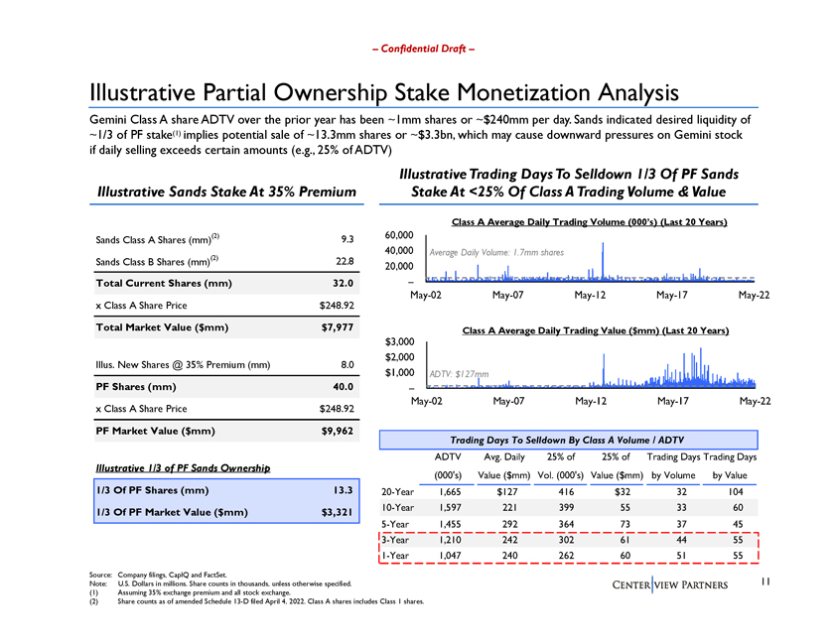Screen dimensions: 834x644
Task: Click the May-17 label under the value chart
Action: (x=673, y=402)
